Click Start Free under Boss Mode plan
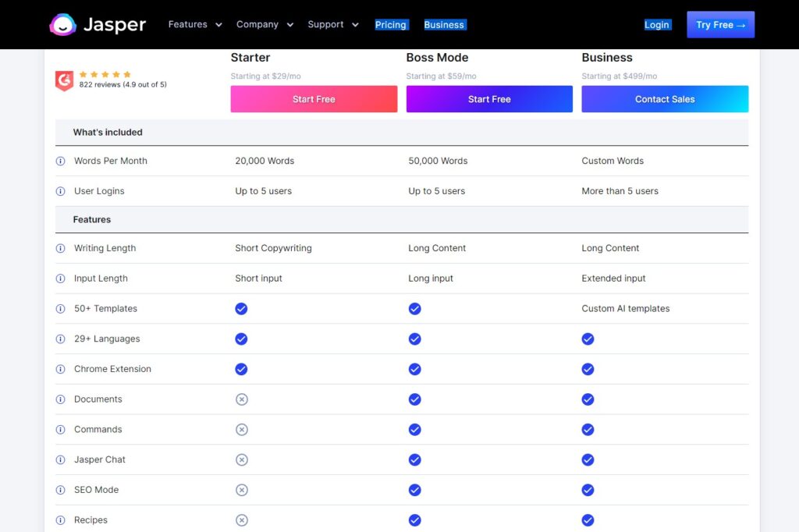The width and height of the screenshot is (799, 532). click(x=489, y=99)
